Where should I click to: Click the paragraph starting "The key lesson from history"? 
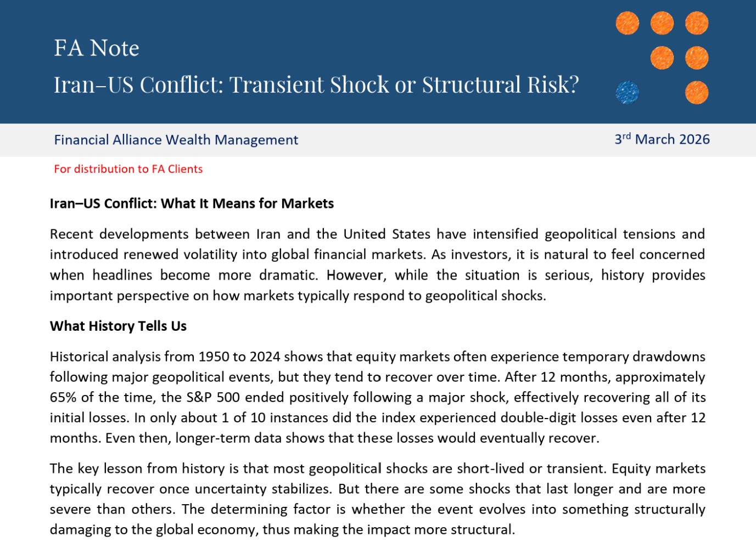tap(377, 499)
